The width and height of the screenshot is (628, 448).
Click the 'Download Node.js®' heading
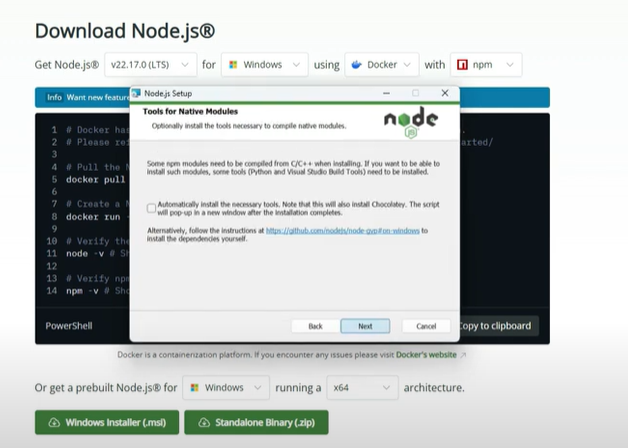point(125,31)
